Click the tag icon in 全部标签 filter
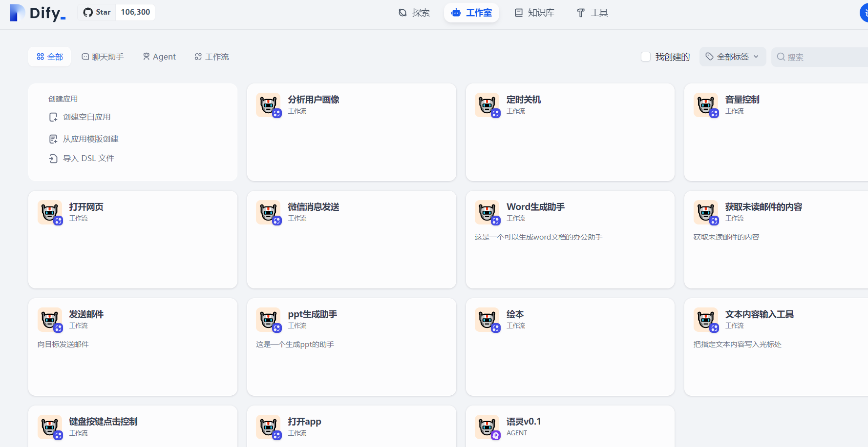Viewport: 868px width, 447px height. 709,57
